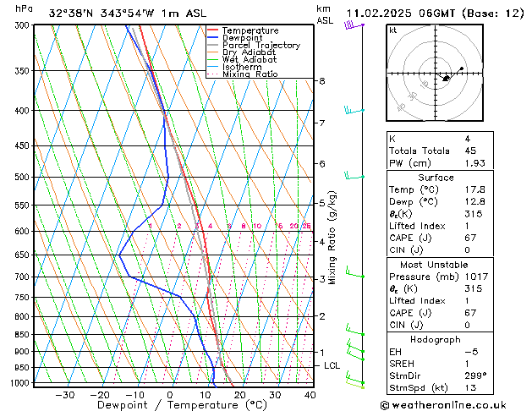Click the blue Dewpoint line legend swatch
Image resolution: width=532 pixels, height=411 pixels.
click(213, 38)
